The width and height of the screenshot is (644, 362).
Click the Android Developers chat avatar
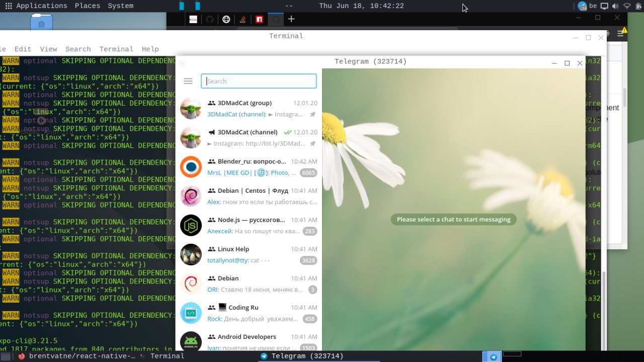click(191, 341)
